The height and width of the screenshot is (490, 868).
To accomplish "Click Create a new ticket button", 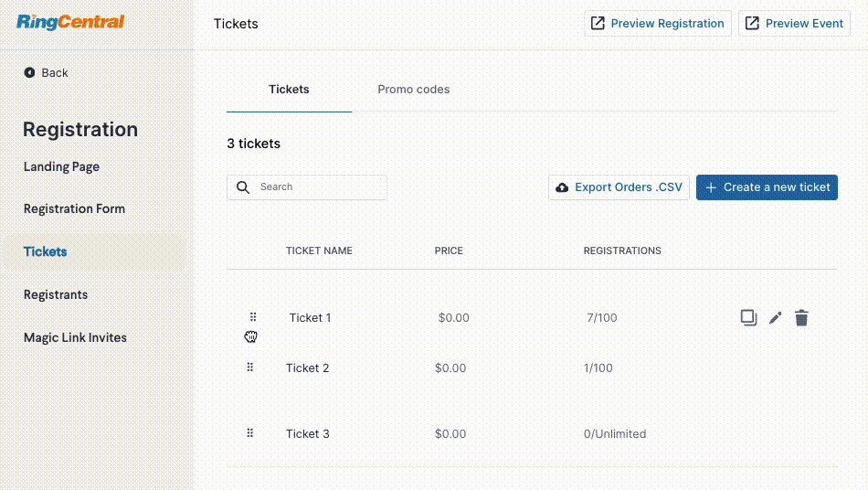I will click(767, 187).
